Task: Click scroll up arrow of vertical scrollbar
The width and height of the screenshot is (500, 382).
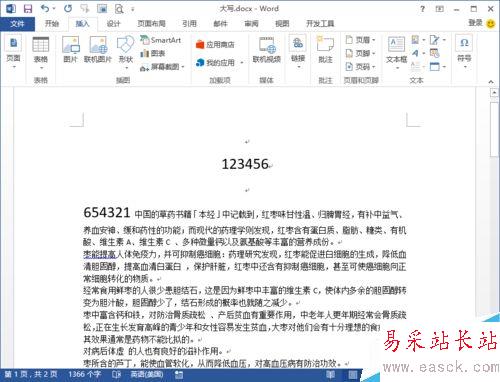Action: click(x=494, y=93)
